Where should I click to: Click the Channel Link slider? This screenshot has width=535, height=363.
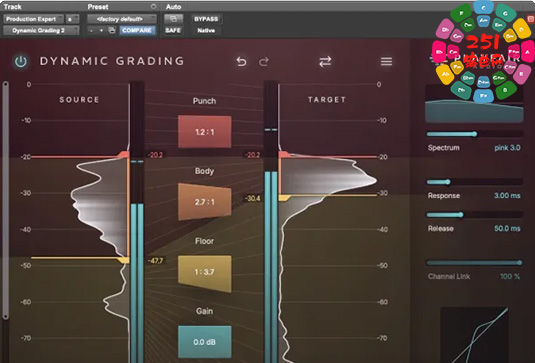coord(475,263)
